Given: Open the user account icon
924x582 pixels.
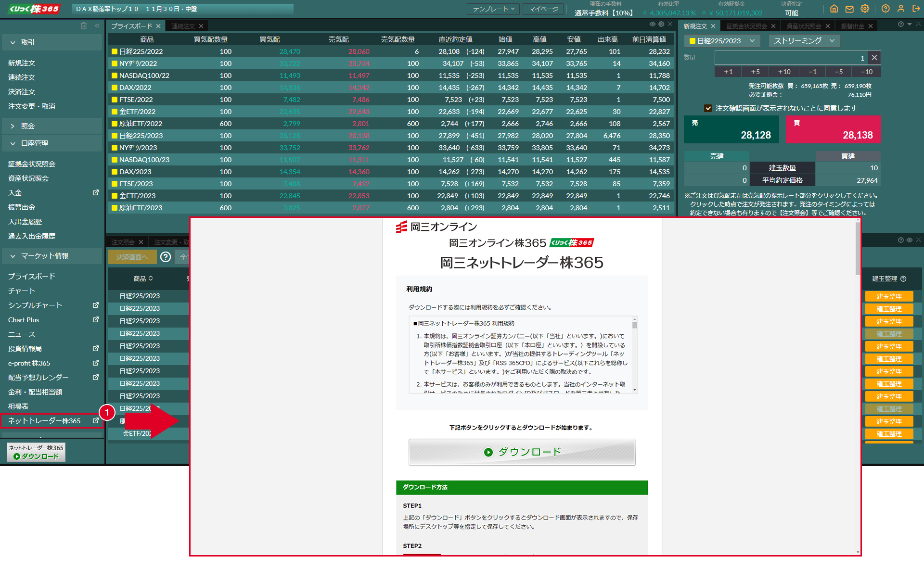Looking at the screenshot, I should (x=901, y=9).
